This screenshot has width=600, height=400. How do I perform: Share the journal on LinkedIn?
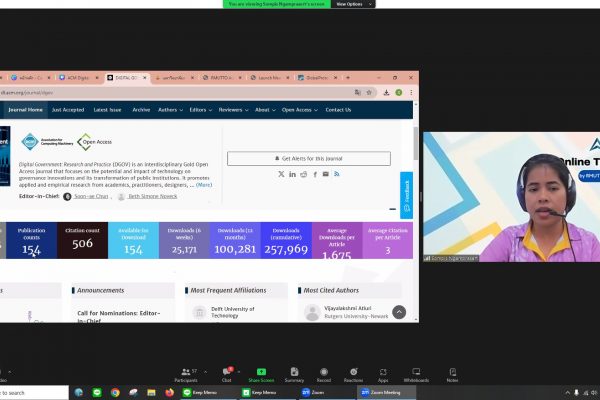292,174
